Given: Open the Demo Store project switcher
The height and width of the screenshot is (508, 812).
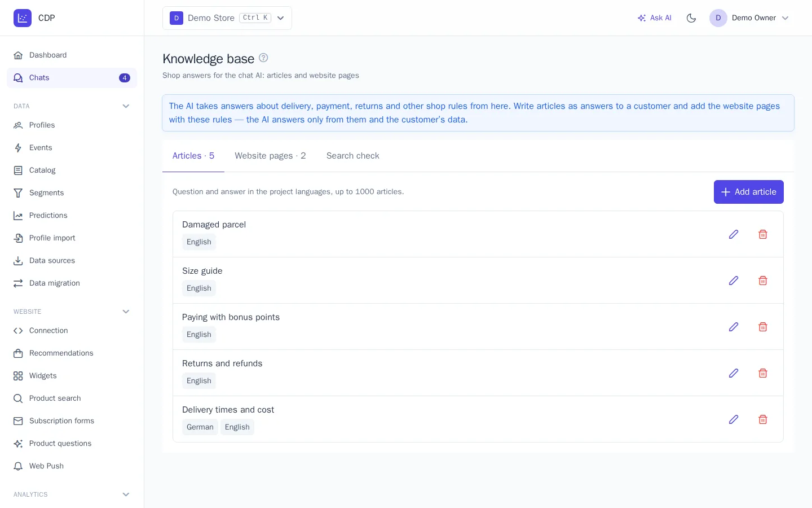Looking at the screenshot, I should click(227, 18).
